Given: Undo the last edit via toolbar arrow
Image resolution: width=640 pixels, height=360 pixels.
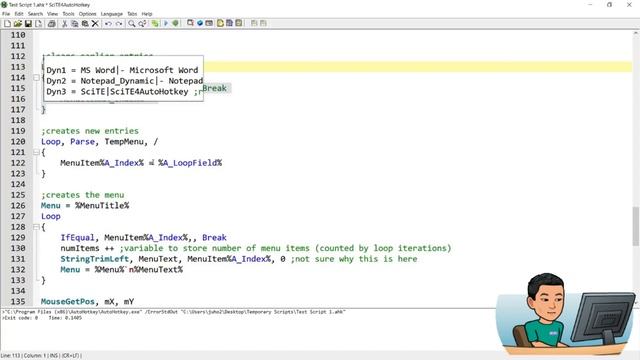Looking at the screenshot, I should 108,24.
